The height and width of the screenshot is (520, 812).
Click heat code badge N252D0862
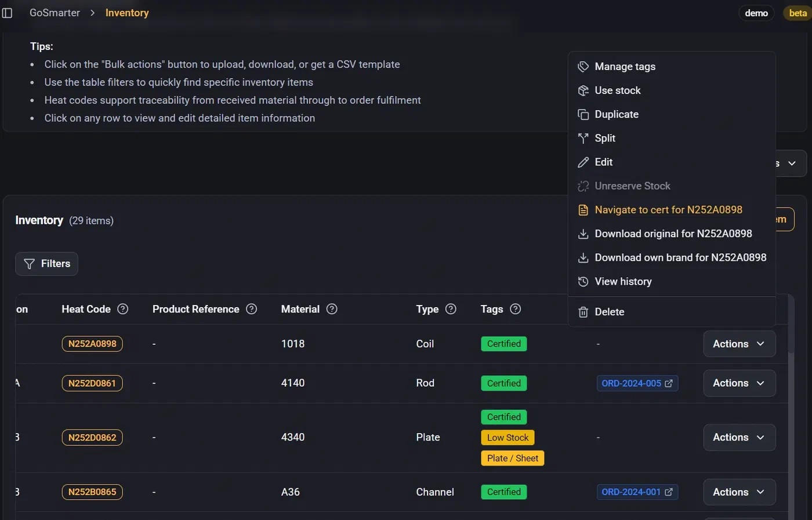92,438
